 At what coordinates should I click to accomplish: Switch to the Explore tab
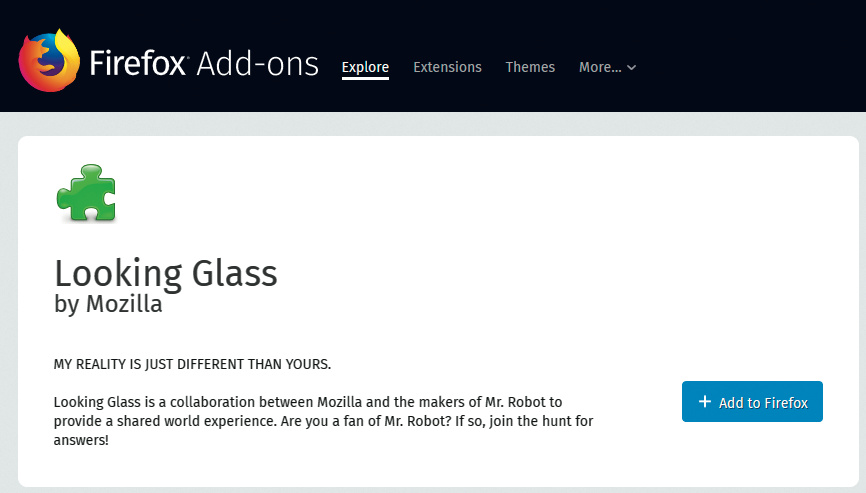click(x=365, y=67)
